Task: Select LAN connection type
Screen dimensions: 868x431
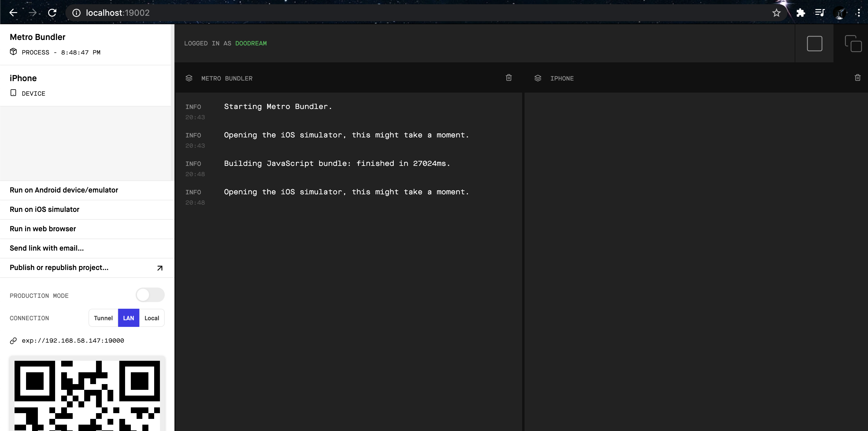Action: coord(128,318)
